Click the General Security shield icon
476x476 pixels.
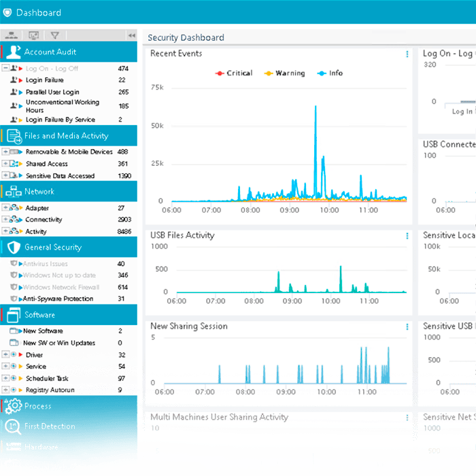[14, 248]
